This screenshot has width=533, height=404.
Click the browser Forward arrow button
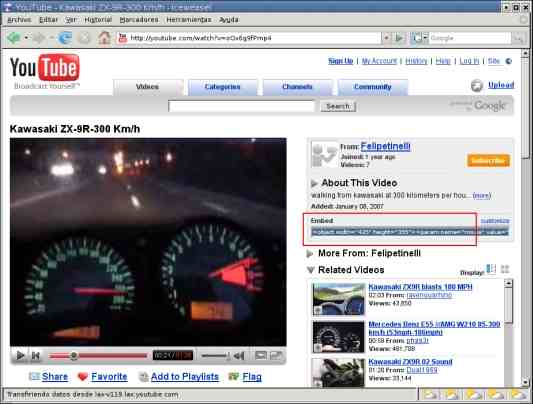tap(38, 38)
